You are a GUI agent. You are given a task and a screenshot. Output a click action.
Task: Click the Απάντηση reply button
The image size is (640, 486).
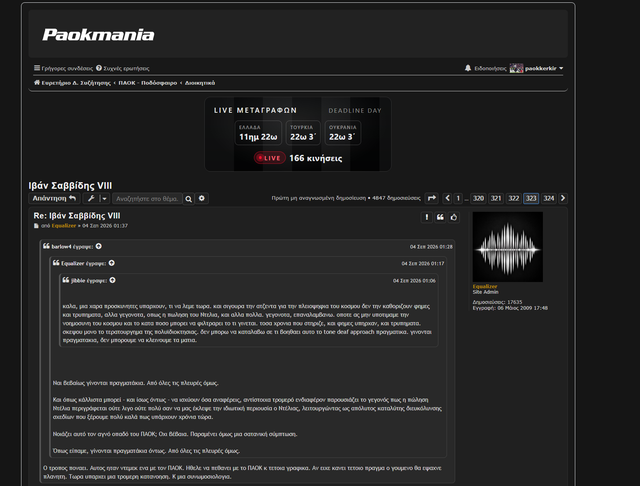click(54, 198)
